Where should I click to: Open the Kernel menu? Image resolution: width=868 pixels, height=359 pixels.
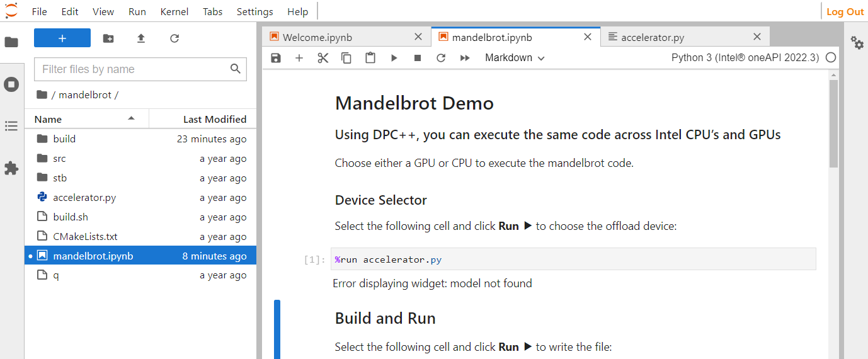174,11
